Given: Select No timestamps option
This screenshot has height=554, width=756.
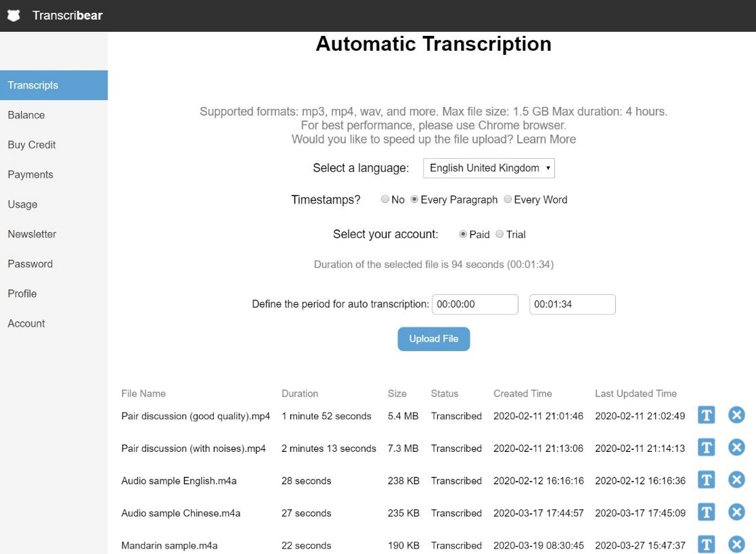Looking at the screenshot, I should [384, 199].
